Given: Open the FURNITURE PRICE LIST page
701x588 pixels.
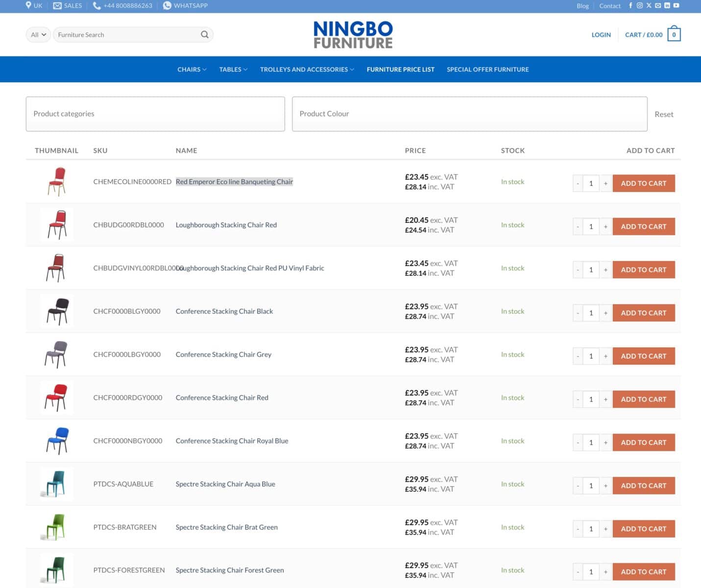Looking at the screenshot, I should click(x=401, y=70).
